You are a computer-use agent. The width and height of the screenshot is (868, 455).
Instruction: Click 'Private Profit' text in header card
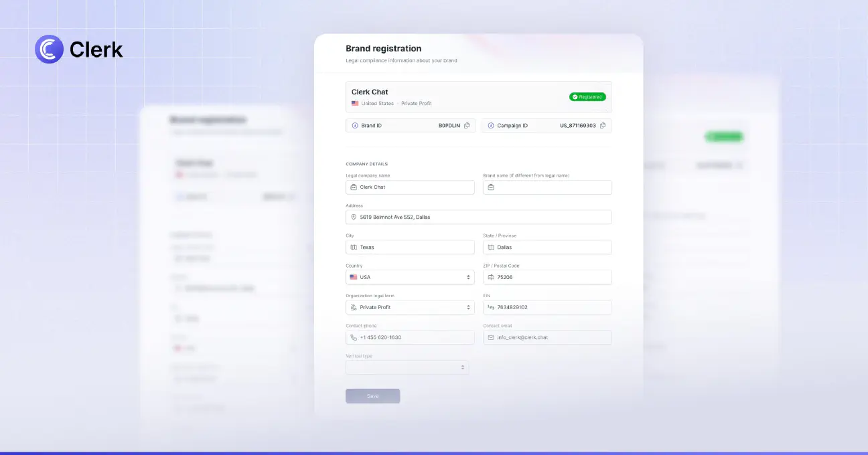coord(417,104)
